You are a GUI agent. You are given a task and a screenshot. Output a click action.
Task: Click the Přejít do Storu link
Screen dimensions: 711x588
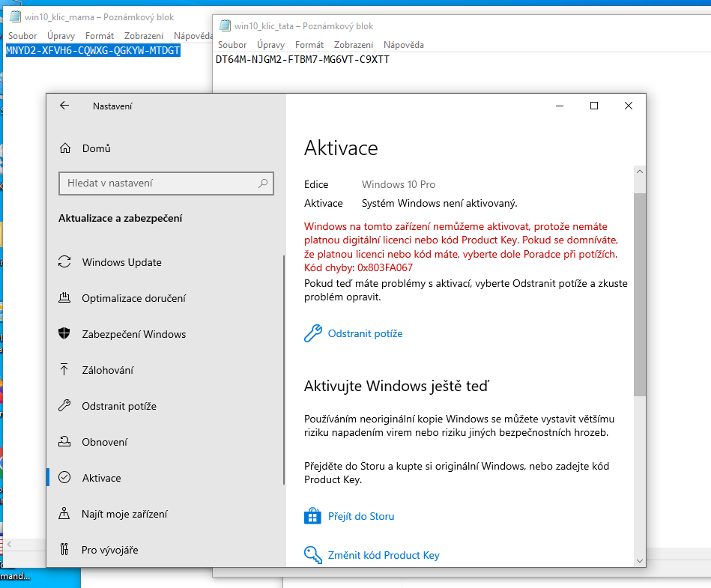tap(361, 516)
